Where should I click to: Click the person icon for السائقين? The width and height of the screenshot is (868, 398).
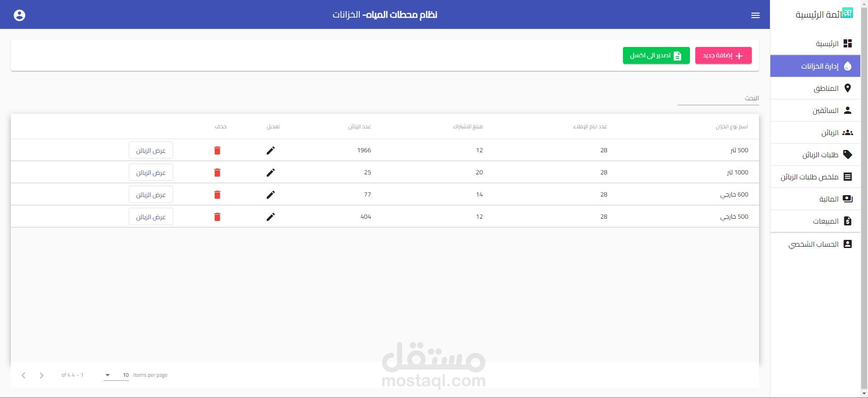848,110
